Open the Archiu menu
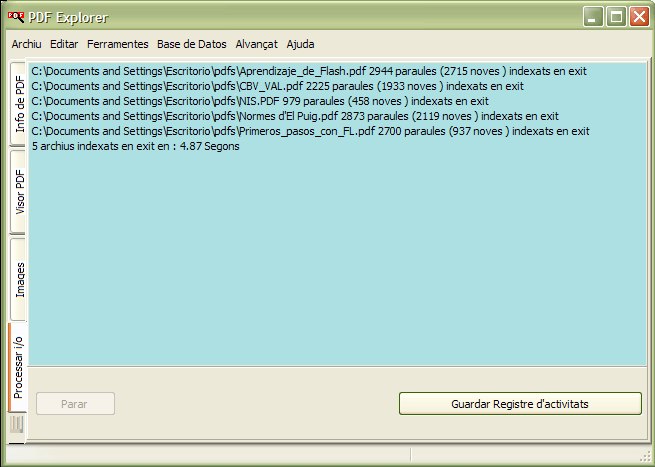 tap(26, 44)
